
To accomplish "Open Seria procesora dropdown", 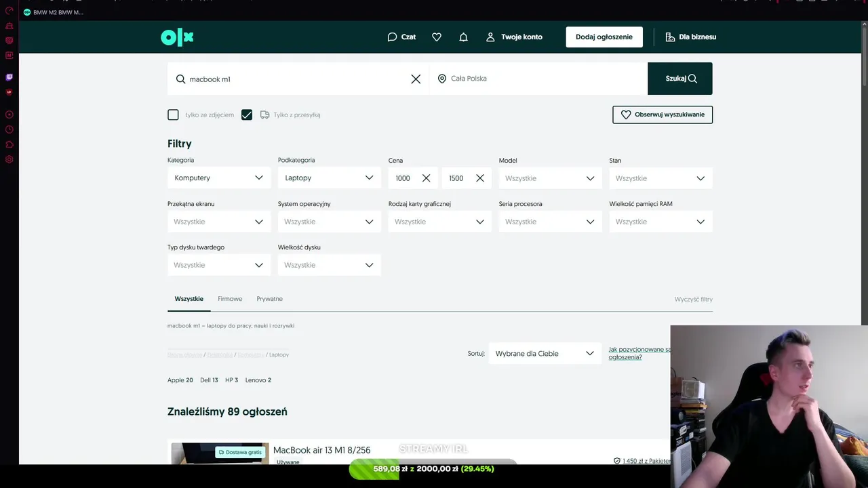I will pyautogui.click(x=550, y=222).
